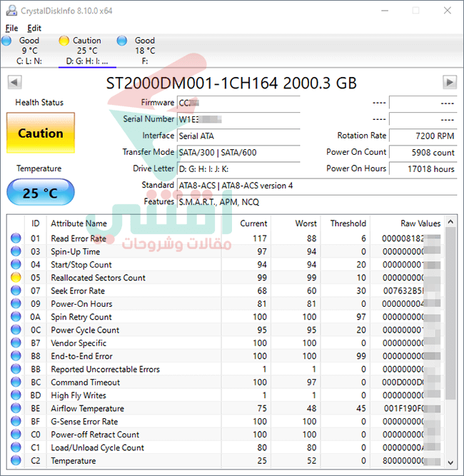Click the attribute list vertical scrollbar thumb
This screenshot has height=476, width=464.
(450, 313)
